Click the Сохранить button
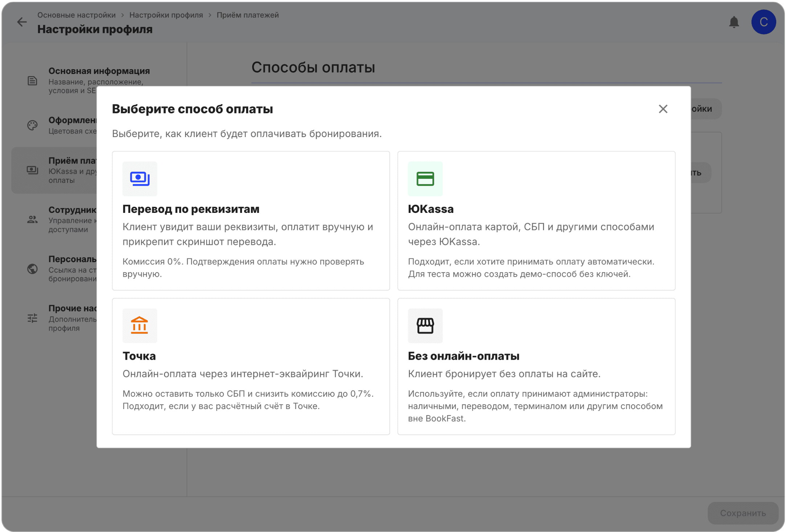 pos(743,513)
